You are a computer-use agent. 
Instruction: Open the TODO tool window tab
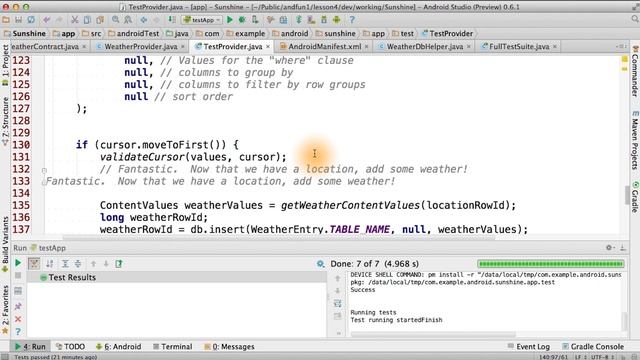pos(70,347)
